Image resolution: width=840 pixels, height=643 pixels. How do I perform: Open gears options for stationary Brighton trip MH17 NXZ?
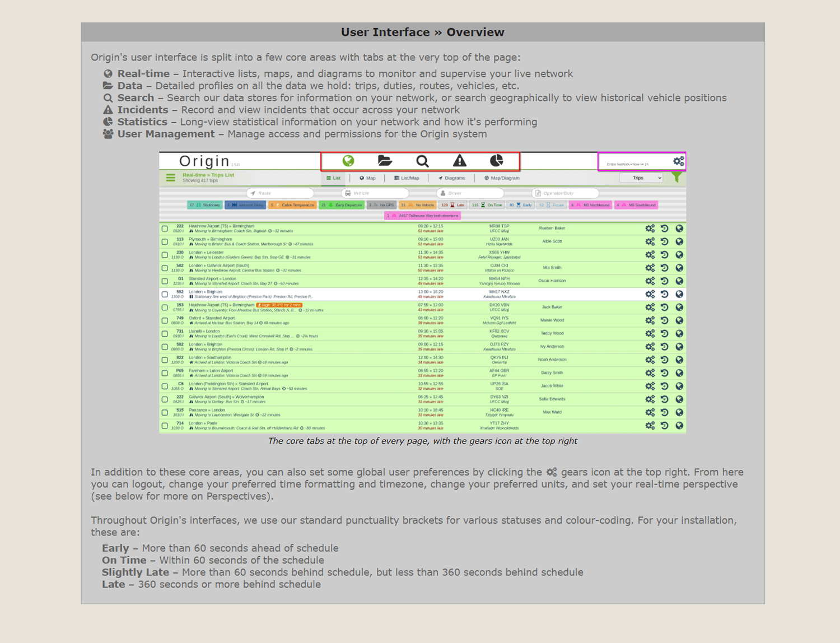pos(650,294)
